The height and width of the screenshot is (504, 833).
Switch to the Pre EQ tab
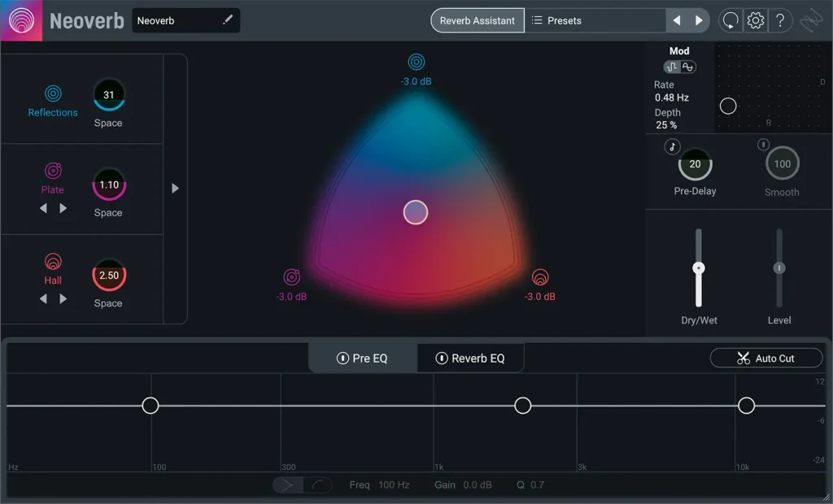point(363,357)
